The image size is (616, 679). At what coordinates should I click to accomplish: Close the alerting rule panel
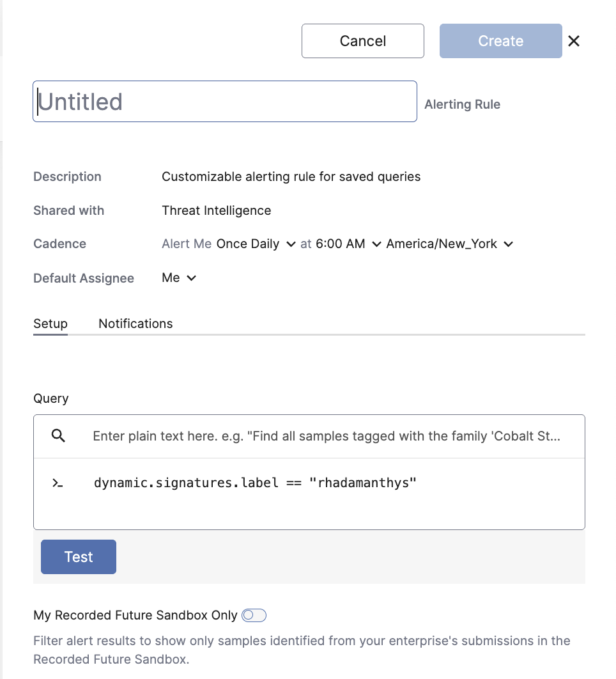574,41
